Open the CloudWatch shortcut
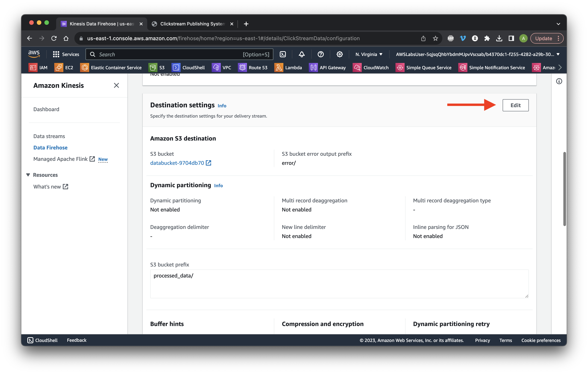The width and height of the screenshot is (588, 374). [371, 68]
